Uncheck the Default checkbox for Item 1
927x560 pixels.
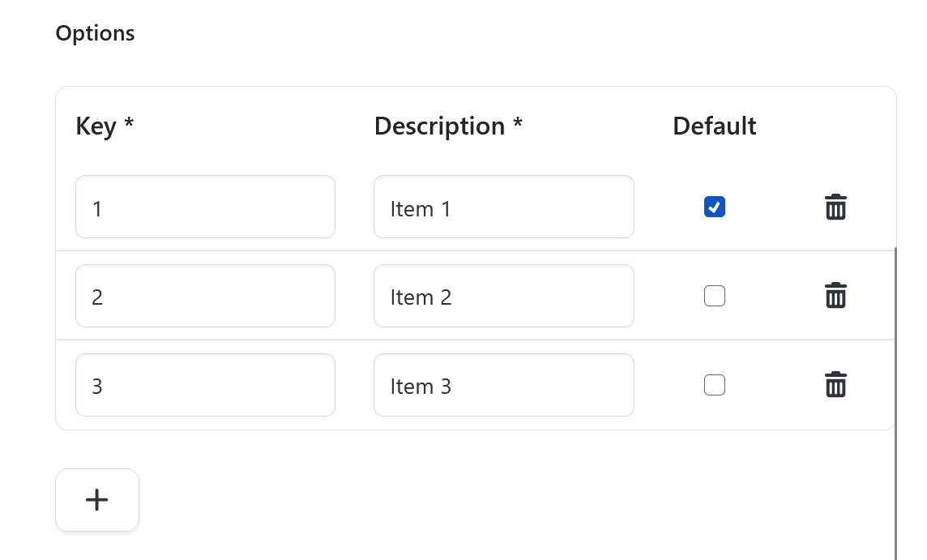715,207
